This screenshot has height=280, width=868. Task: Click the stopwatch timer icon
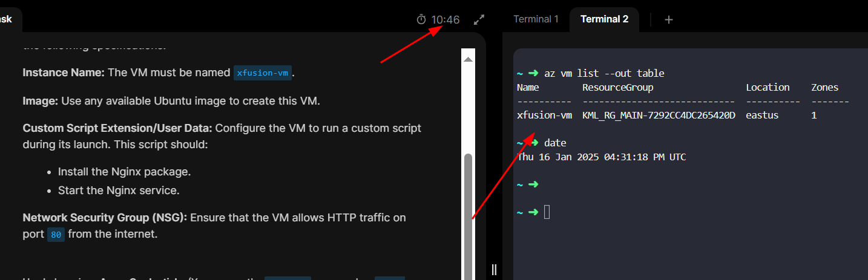(421, 20)
